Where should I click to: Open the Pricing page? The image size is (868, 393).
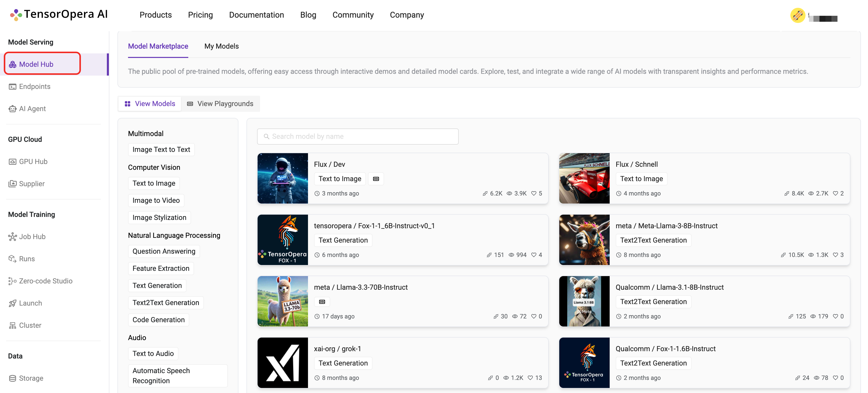pyautogui.click(x=200, y=15)
